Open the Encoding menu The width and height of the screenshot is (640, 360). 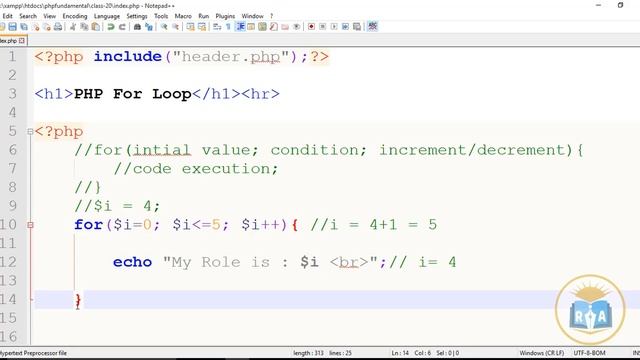75,16
